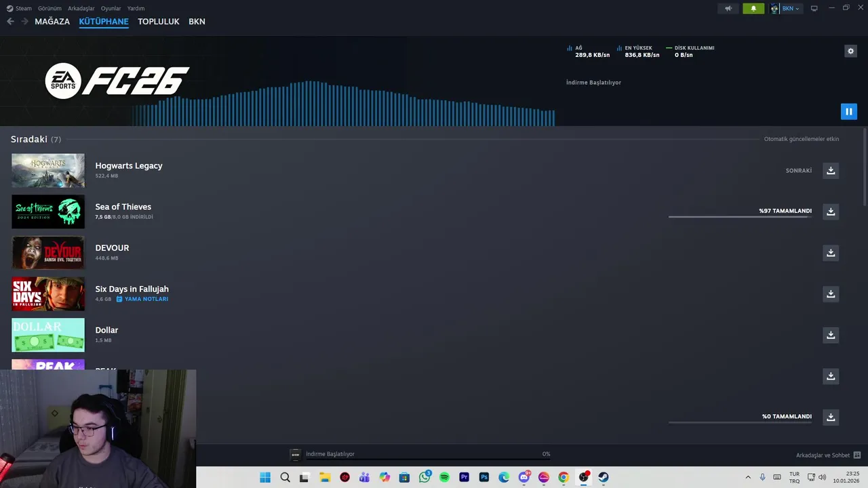The width and height of the screenshot is (868, 488).
Task: Click the Sea of Thieves title
Action: click(x=123, y=207)
